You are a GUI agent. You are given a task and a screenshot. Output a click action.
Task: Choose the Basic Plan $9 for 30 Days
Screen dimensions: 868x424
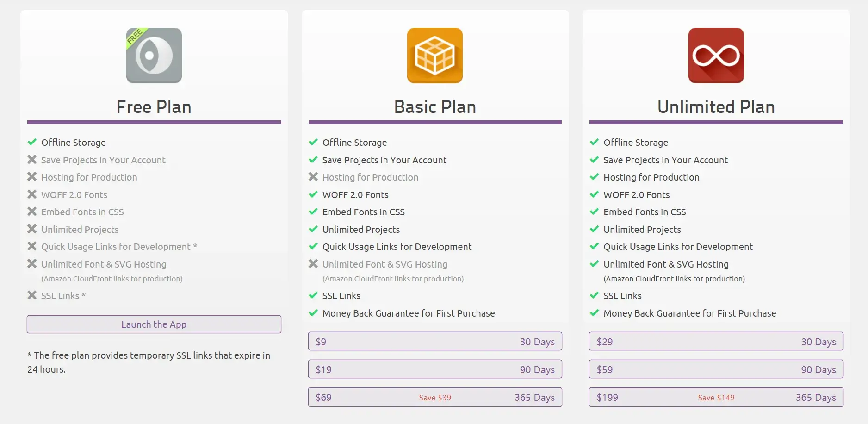[434, 342]
